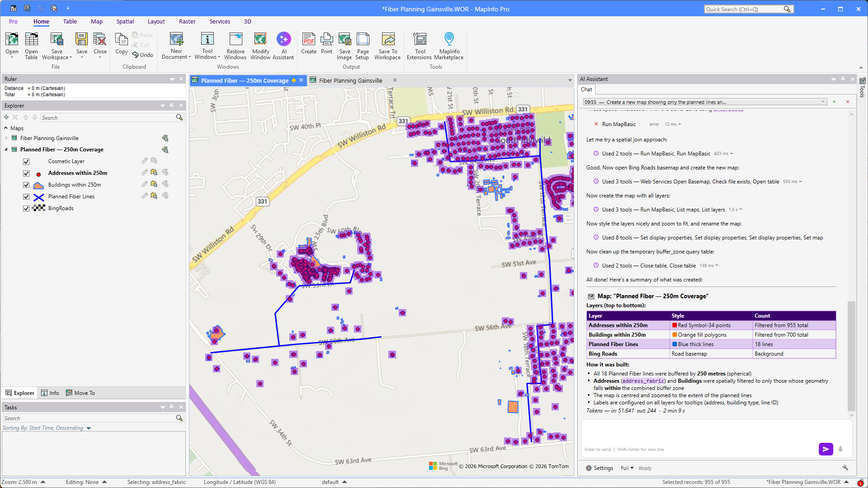Screen dimensions: 868x488
Task: Toggle editable pencil for Addresses within 250m
Action: pyautogui.click(x=144, y=173)
